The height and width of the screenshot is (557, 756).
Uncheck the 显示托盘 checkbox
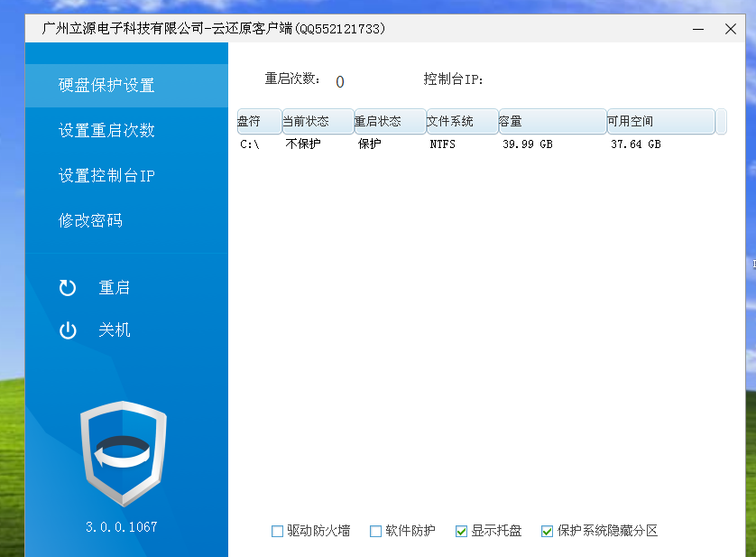[461, 532]
